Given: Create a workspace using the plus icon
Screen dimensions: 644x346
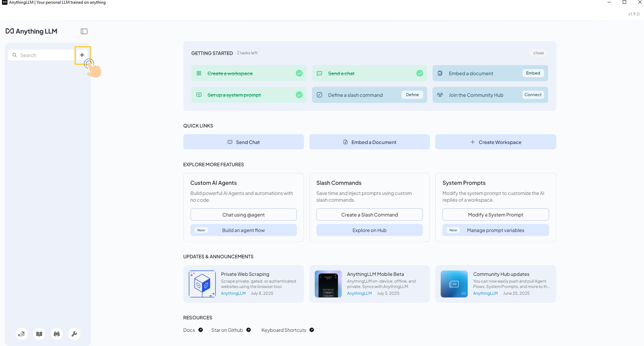Looking at the screenshot, I should [82, 55].
